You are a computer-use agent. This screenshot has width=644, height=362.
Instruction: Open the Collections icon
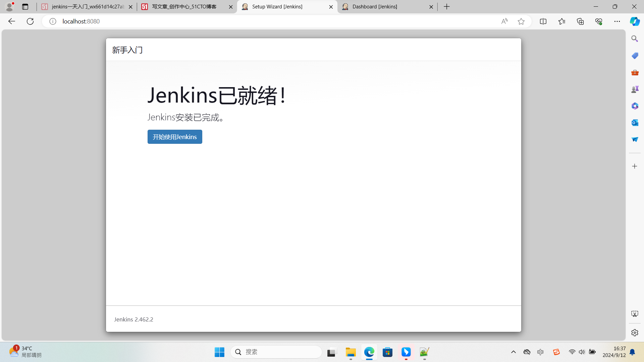pos(580,21)
